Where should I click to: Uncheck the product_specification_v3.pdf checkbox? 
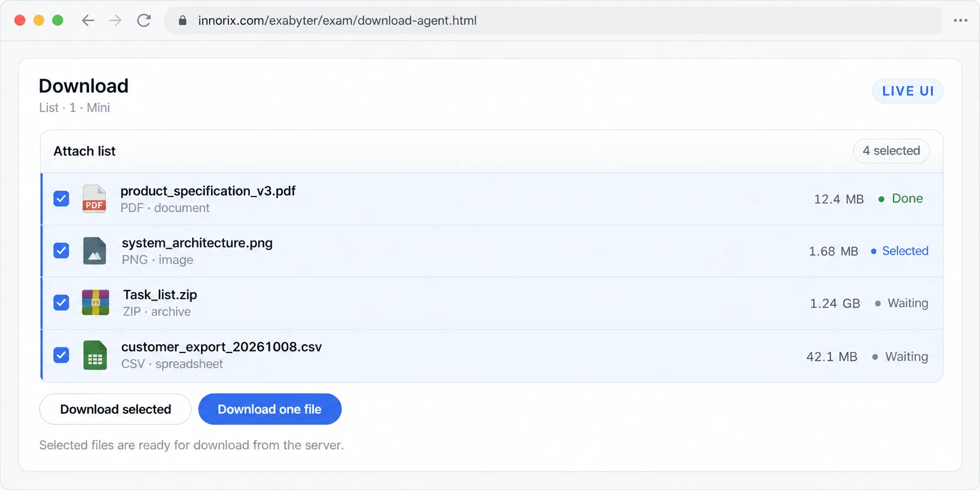pos(61,199)
